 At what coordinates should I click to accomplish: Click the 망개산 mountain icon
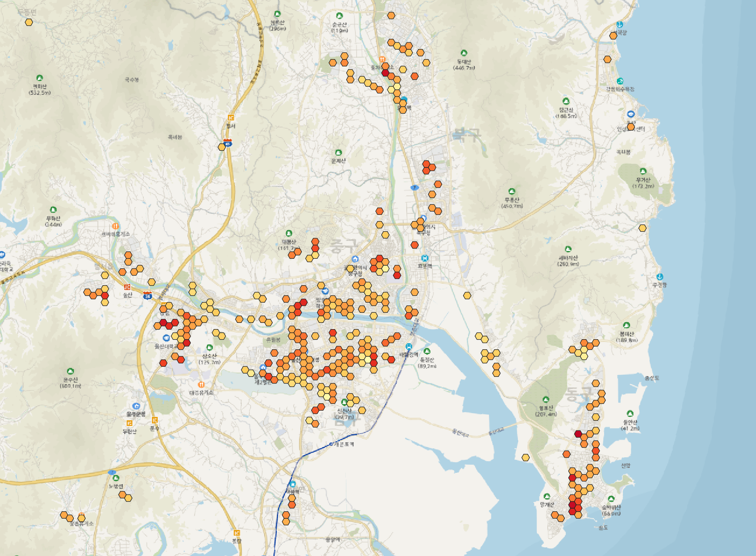pos(547,497)
